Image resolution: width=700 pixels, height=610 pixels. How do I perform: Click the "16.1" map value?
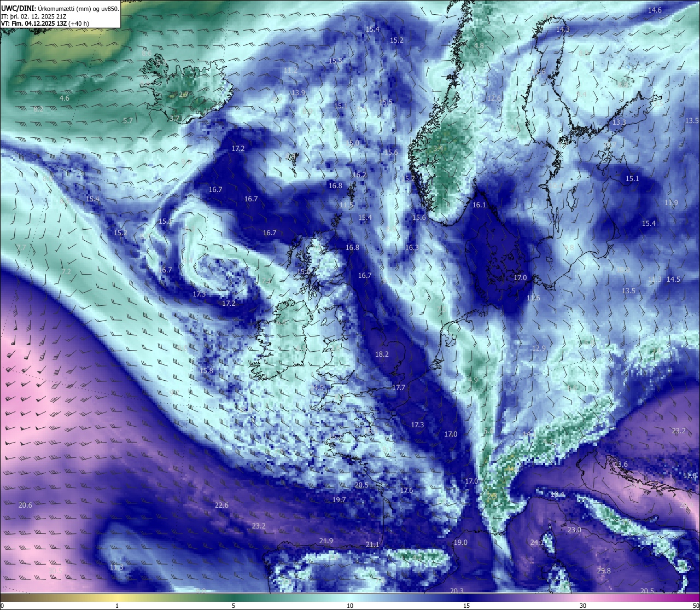coord(479,205)
